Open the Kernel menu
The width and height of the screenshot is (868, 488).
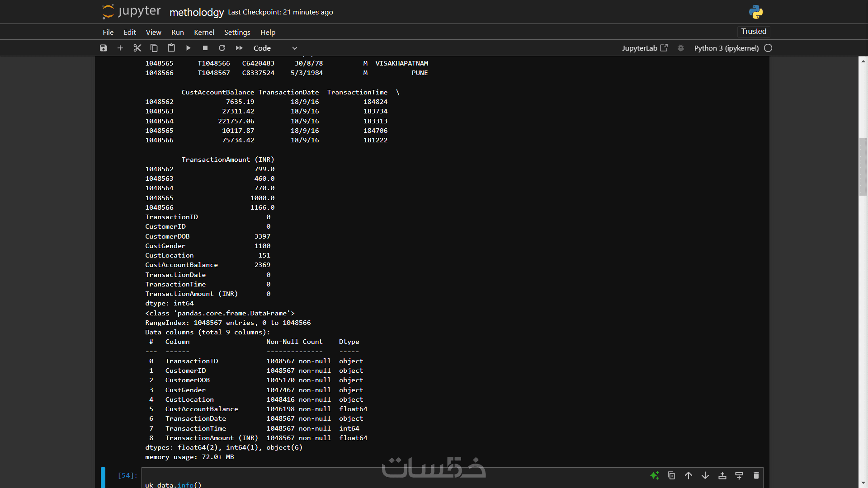tap(204, 32)
